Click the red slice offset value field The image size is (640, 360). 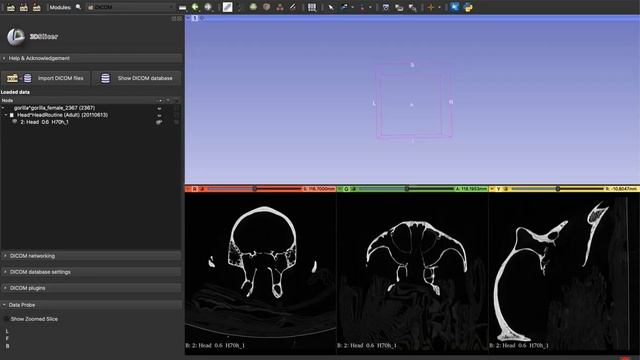click(319, 189)
